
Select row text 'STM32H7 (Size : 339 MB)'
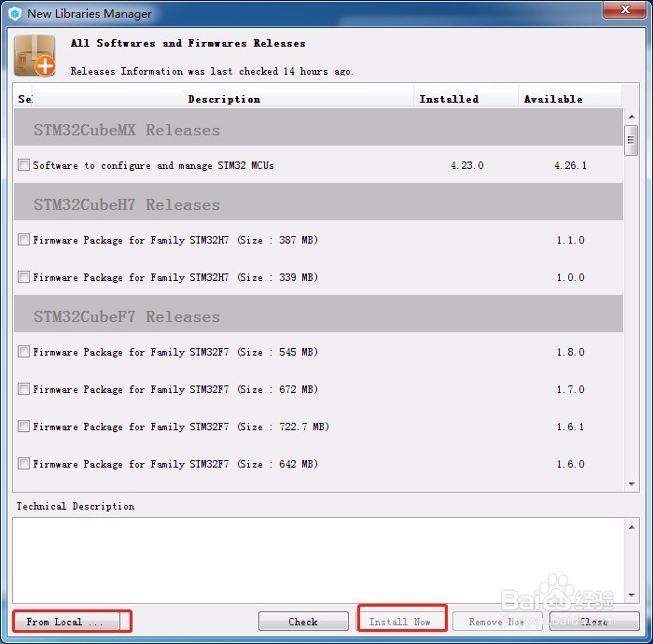pyautogui.click(x=254, y=277)
